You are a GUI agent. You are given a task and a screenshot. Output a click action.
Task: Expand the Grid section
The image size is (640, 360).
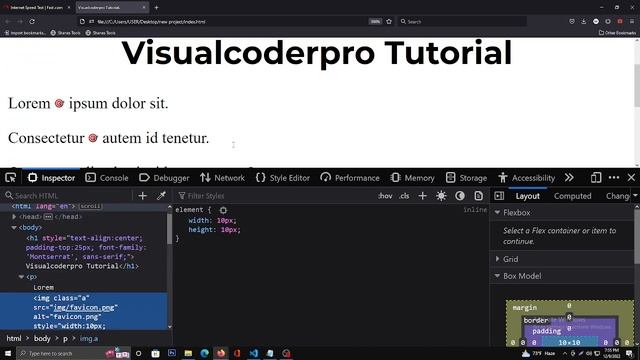[x=497, y=259]
